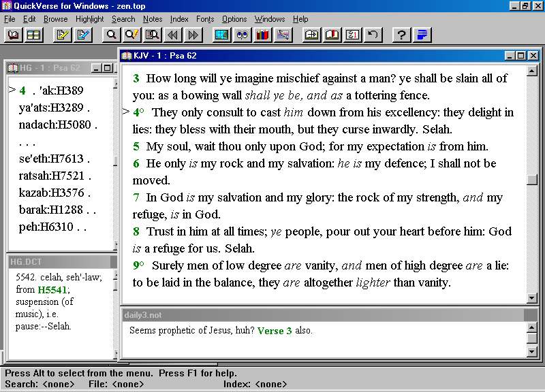The width and height of the screenshot is (545, 392).
Task: Click the book with arrow icon
Action: tap(311, 35)
